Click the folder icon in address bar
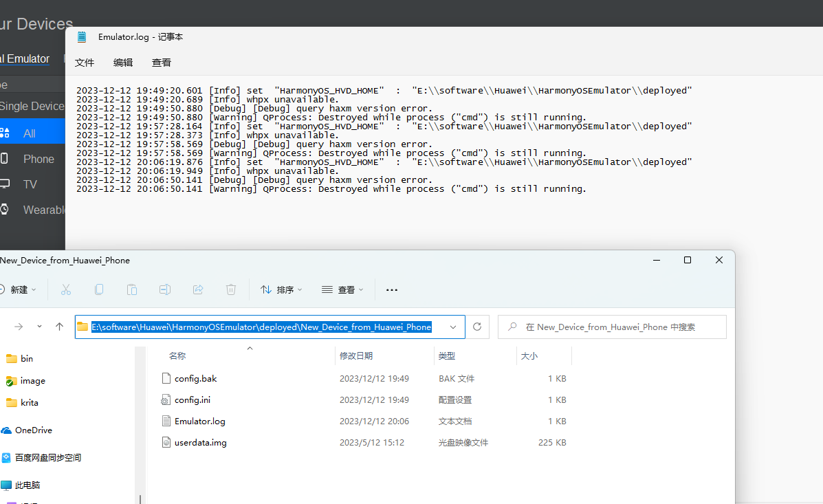 coord(83,327)
